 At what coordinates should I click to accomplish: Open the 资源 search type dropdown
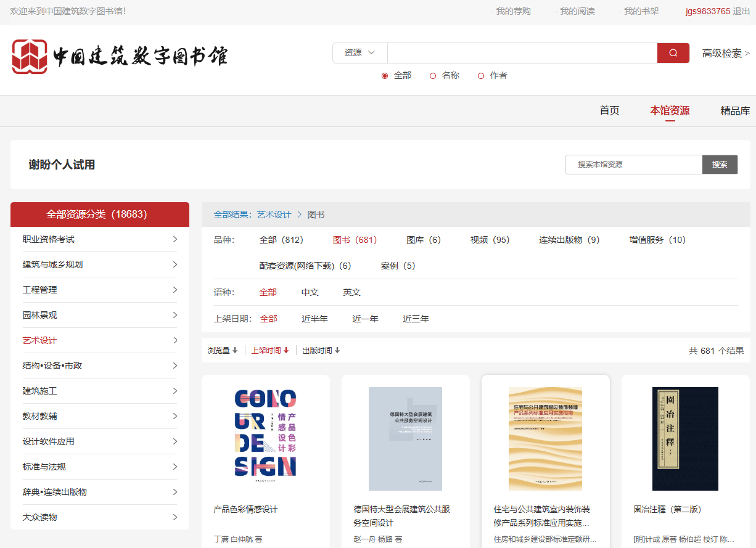pos(360,53)
